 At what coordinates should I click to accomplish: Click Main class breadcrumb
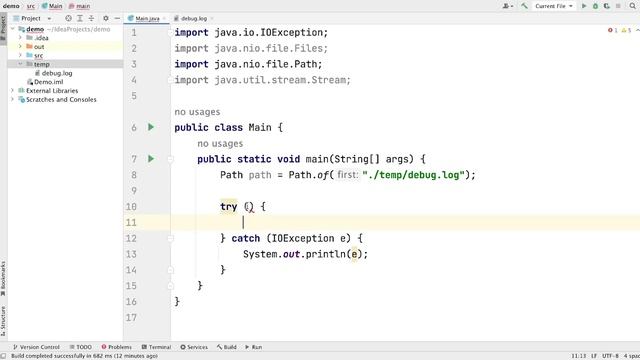tap(52, 6)
